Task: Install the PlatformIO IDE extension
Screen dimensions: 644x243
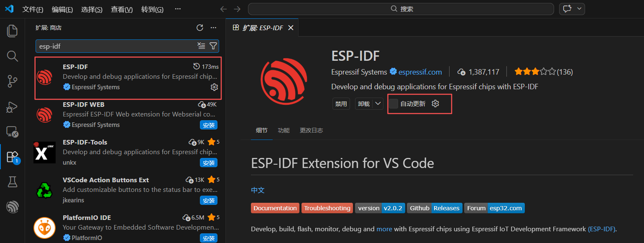Action: pos(209,238)
